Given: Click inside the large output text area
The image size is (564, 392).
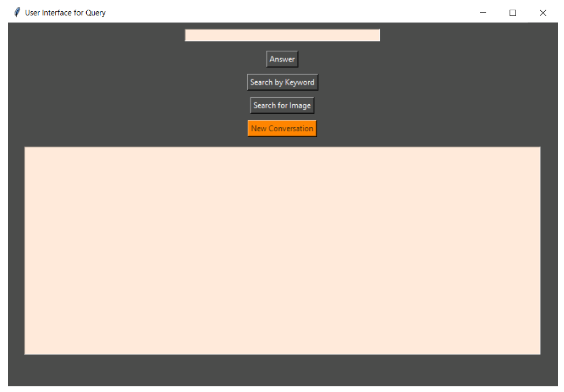Looking at the screenshot, I should pos(282,250).
